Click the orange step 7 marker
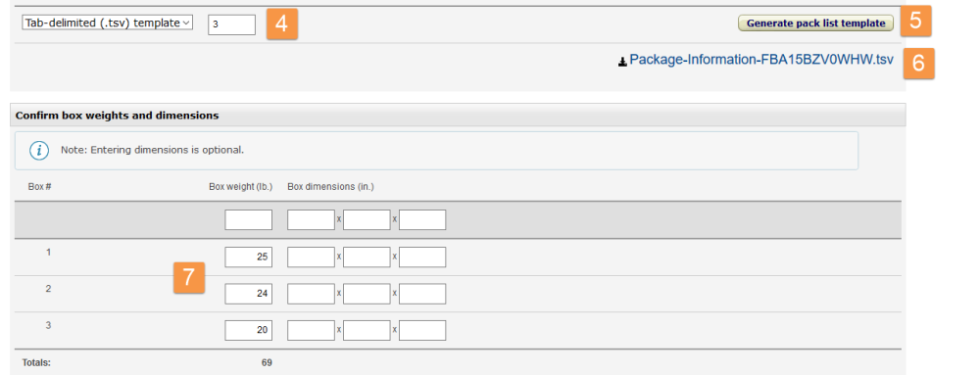Screen dimensions: 980x375 [189, 277]
